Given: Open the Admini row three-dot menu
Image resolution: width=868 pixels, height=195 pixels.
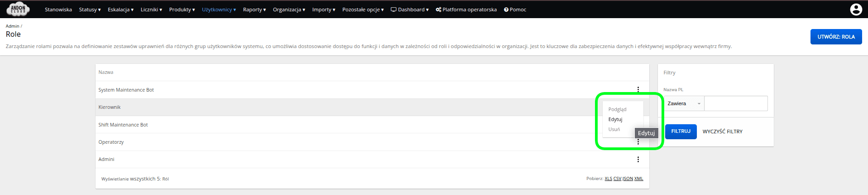Looking at the screenshot, I should (638, 159).
